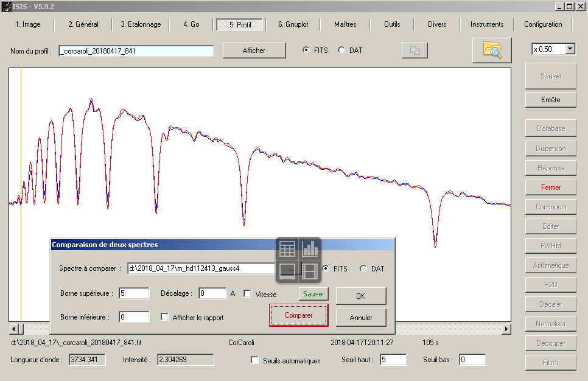Click the film strip overlay icon
Viewport: 588px width, 381px height.
tap(310, 271)
